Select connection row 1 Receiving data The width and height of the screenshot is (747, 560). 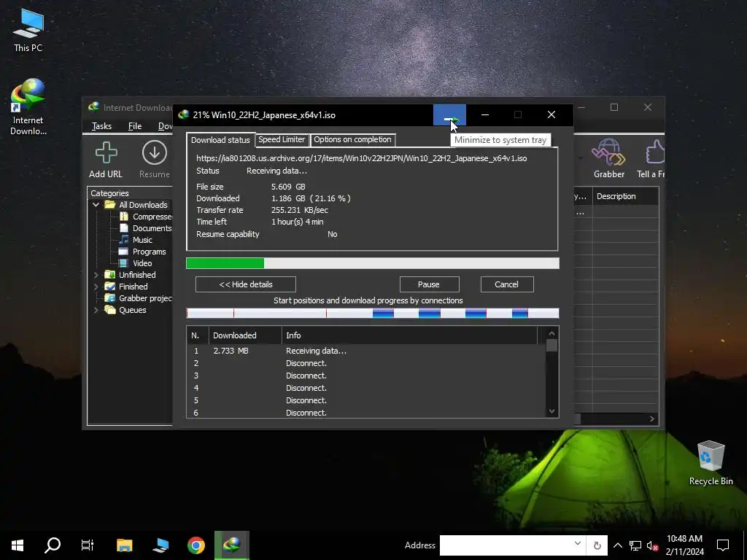click(366, 351)
